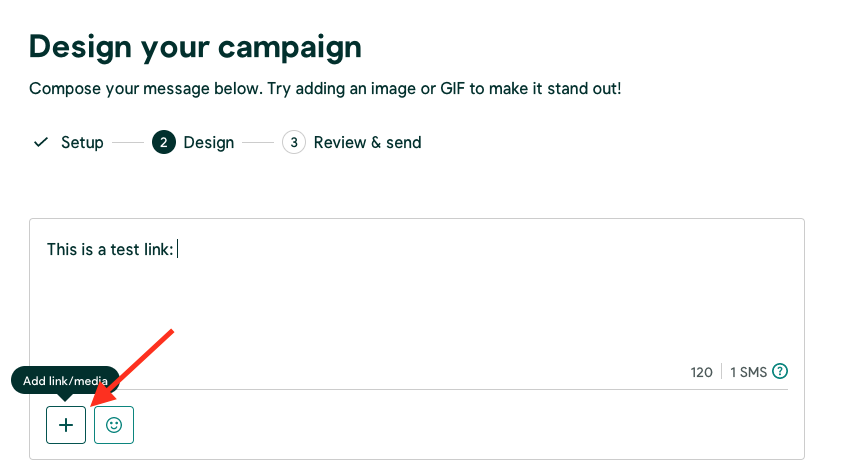Click the checkmark icon next to Setup
The image size is (849, 466).
[x=41, y=142]
